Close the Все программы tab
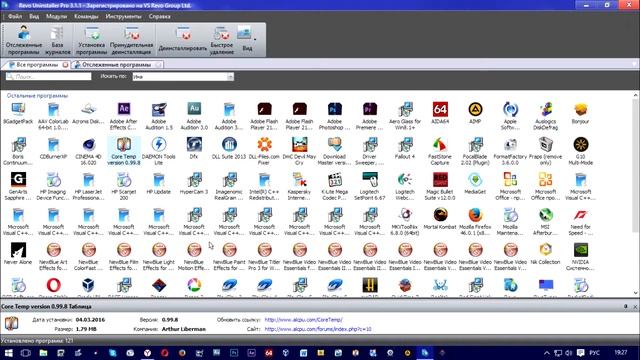 pyautogui.click(x=65, y=64)
